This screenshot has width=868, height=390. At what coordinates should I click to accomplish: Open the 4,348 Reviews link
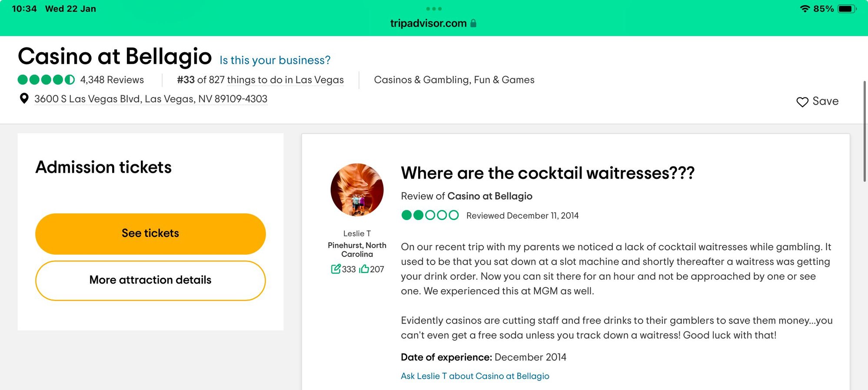click(112, 80)
